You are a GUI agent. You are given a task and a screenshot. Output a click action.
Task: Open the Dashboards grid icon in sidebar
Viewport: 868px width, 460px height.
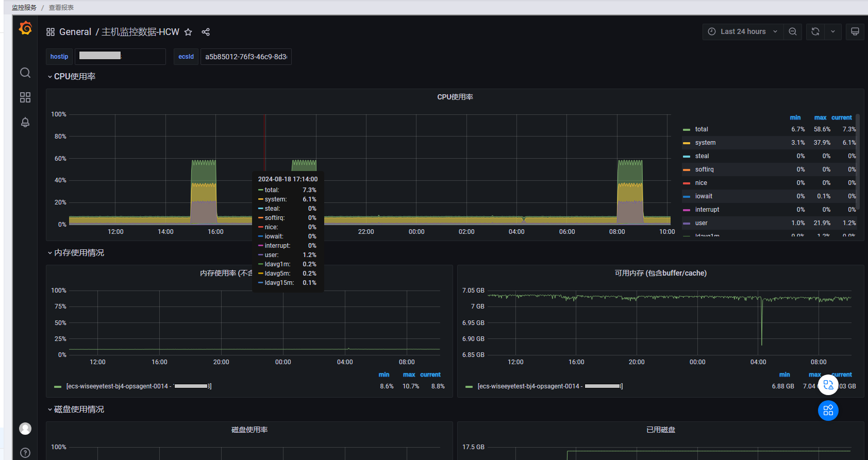point(25,97)
